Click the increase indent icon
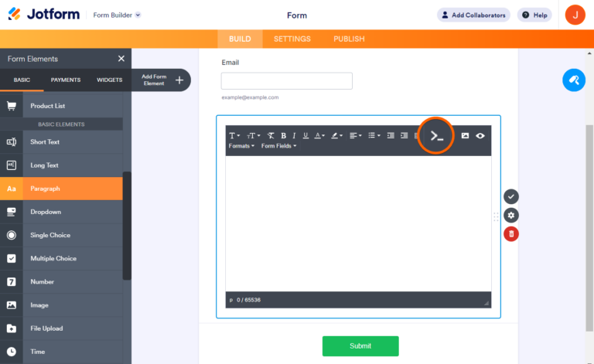Screen dimensions: 594x364 pos(405,135)
